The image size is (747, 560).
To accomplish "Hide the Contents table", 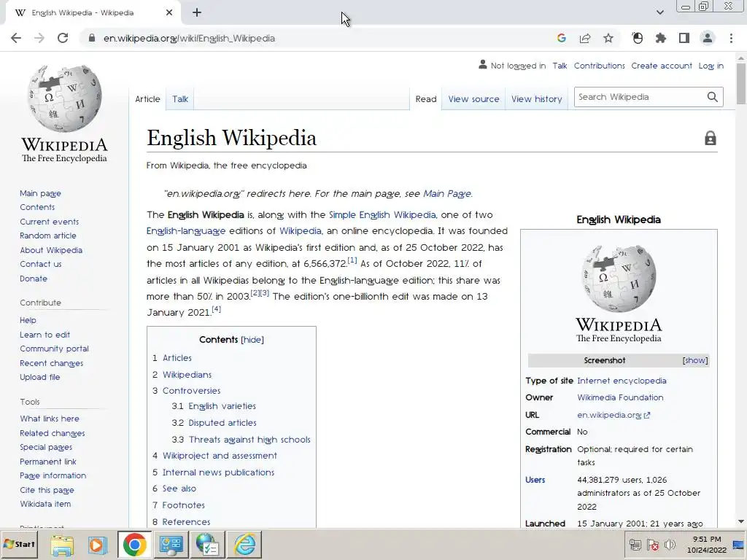I will (252, 340).
